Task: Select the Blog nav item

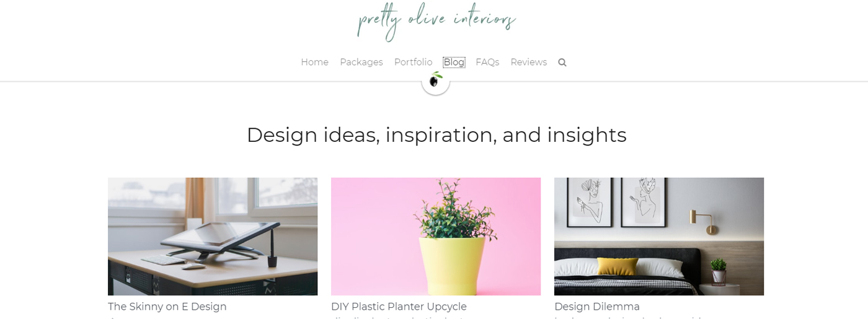Action: point(454,63)
